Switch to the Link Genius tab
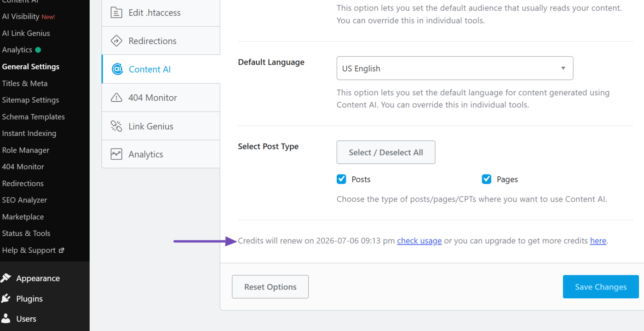This screenshot has height=331, width=644. (161, 126)
